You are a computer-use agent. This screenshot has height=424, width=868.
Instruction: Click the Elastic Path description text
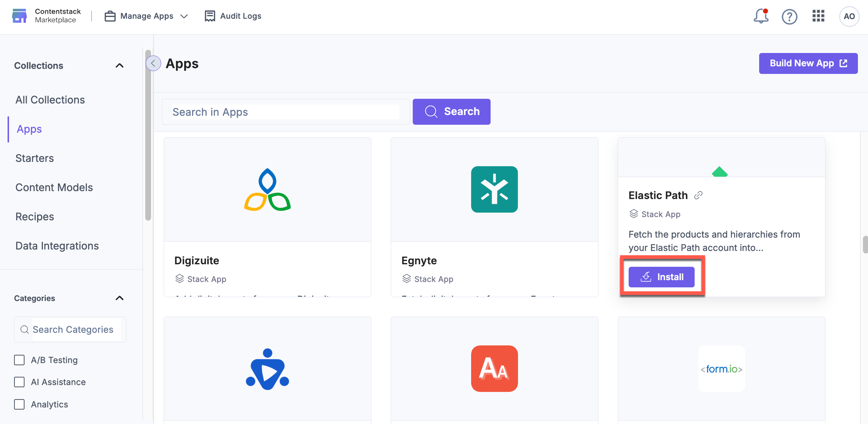click(714, 241)
